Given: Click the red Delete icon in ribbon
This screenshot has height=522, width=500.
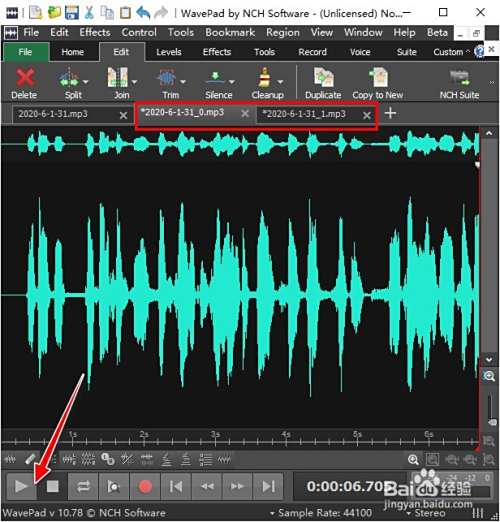Looking at the screenshot, I should tap(24, 77).
